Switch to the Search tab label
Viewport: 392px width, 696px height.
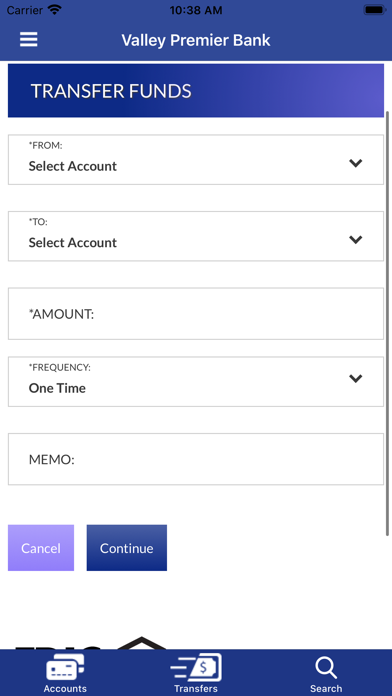pyautogui.click(x=326, y=688)
